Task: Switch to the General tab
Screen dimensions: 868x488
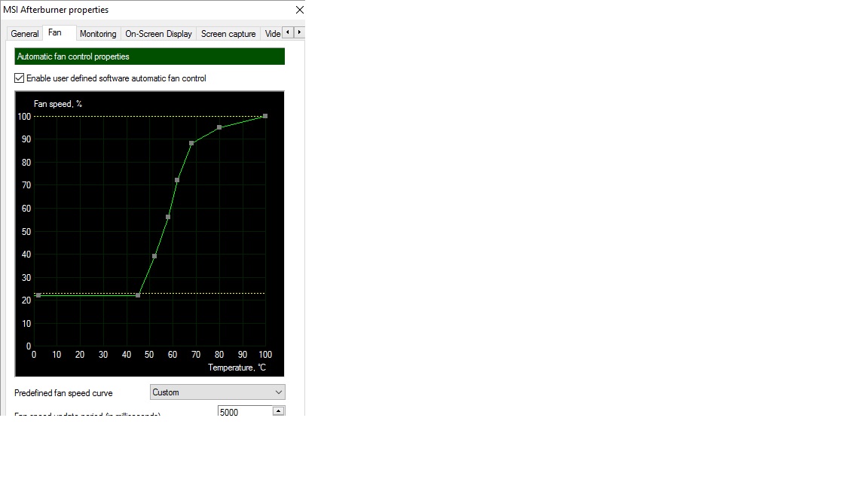Action: click(x=24, y=34)
